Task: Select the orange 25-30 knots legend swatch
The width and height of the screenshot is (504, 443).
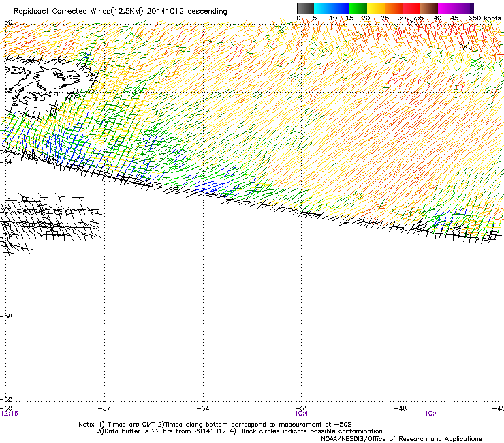Action: 394,8
